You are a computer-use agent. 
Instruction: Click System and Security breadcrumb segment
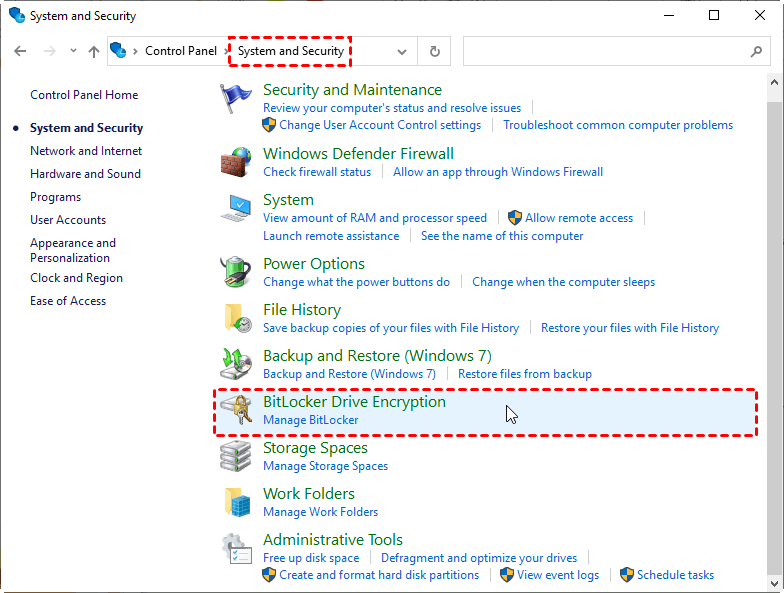click(290, 51)
